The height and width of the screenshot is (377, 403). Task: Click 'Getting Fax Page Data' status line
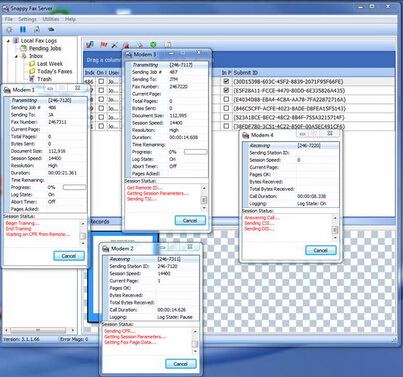pyautogui.click(x=130, y=342)
